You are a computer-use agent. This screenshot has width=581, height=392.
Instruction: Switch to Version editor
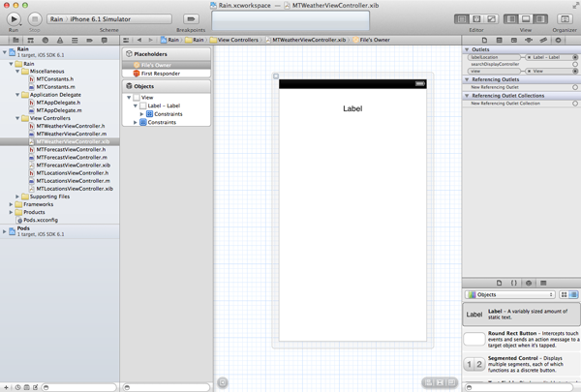(x=489, y=18)
